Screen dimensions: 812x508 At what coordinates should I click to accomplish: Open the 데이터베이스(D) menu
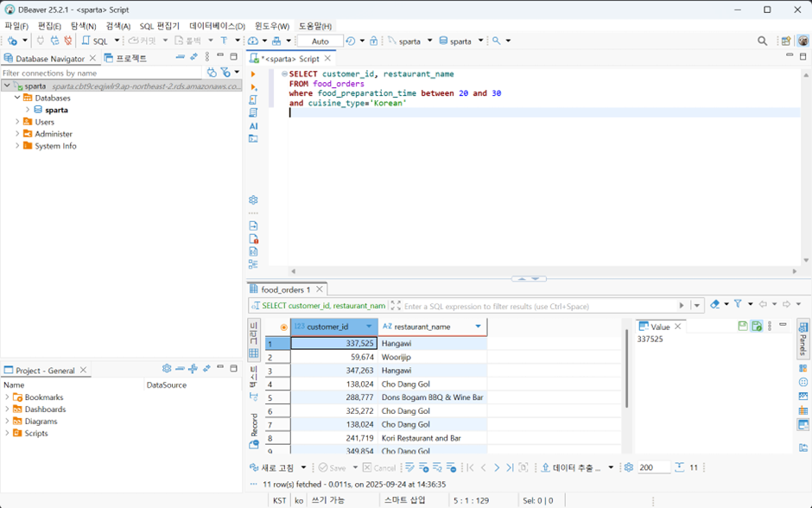point(217,26)
